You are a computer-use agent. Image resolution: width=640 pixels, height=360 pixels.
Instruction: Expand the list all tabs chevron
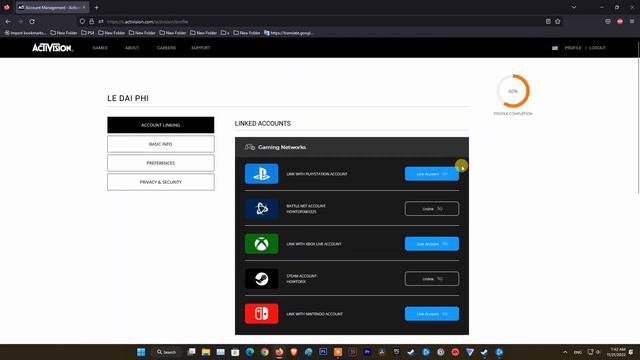(574, 7)
